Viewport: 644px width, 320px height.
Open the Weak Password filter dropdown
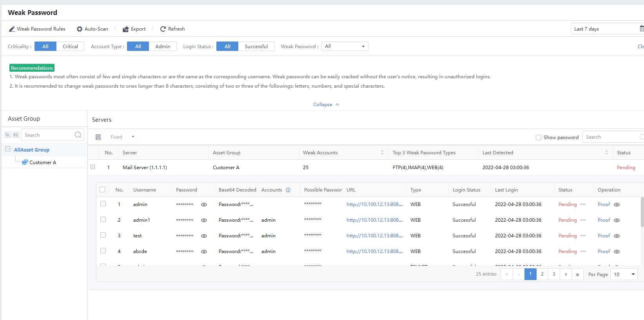[345, 46]
